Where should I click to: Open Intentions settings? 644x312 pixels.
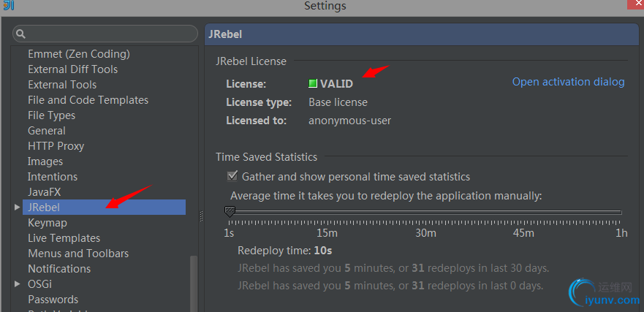click(x=52, y=177)
